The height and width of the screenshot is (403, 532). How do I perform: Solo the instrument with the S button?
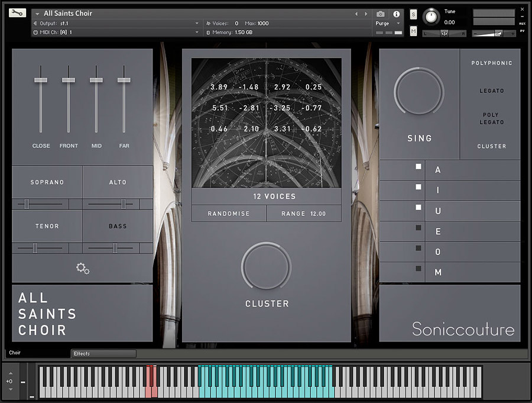[x=413, y=14]
